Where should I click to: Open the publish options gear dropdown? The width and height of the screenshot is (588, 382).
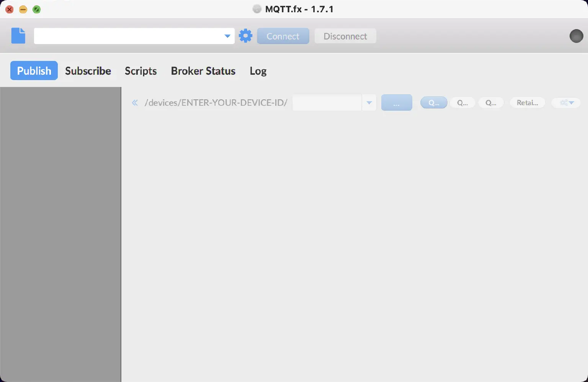coord(566,102)
